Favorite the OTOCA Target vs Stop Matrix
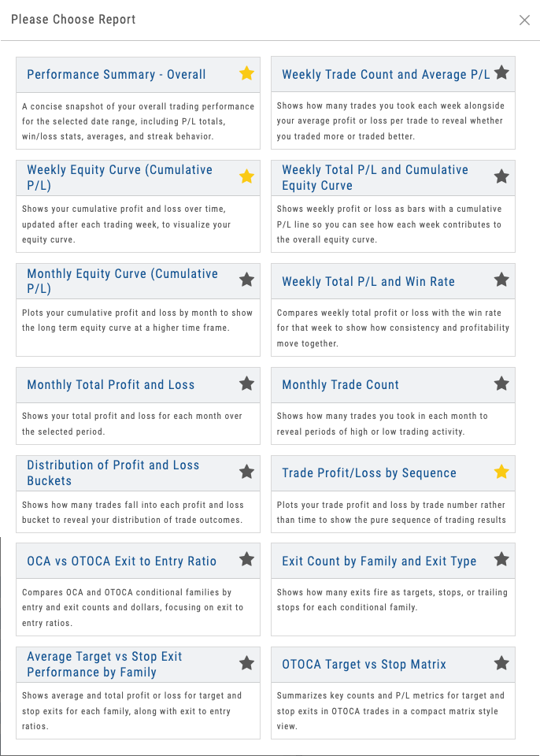Screen dimensions: 540x756 501,663
